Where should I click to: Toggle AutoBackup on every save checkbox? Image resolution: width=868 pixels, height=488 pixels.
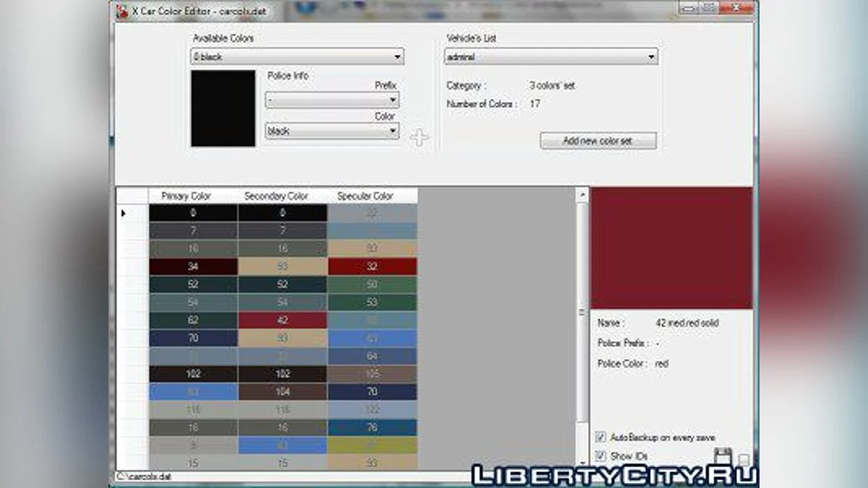600,437
